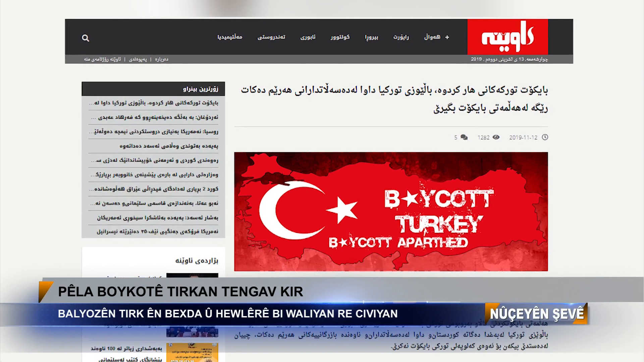Open the تەندروستی navigation item

(x=271, y=37)
